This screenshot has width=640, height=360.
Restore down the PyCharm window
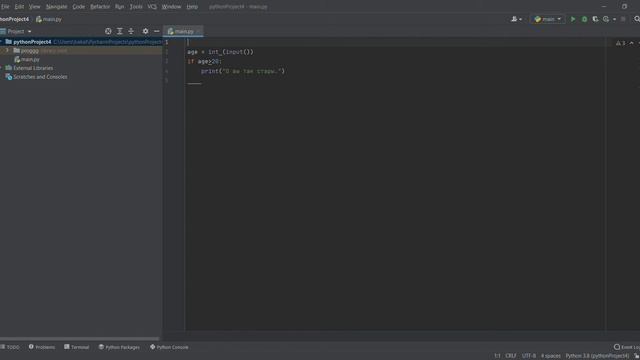click(x=624, y=7)
